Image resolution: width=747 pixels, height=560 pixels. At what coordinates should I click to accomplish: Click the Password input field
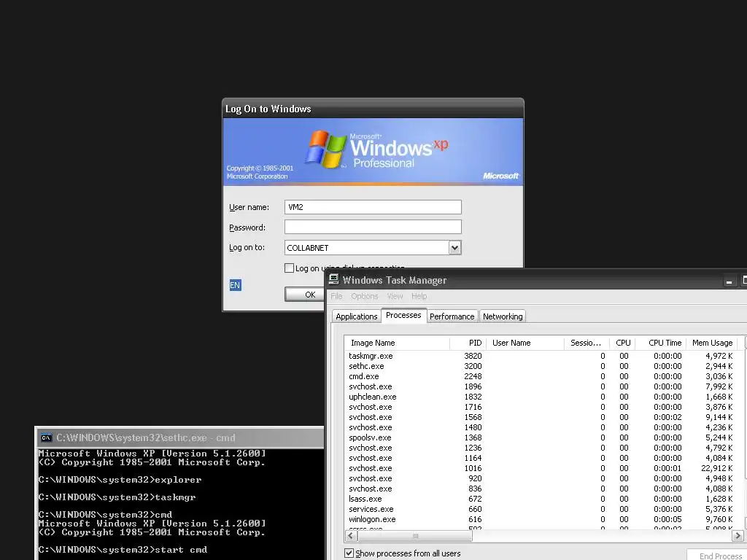(373, 227)
